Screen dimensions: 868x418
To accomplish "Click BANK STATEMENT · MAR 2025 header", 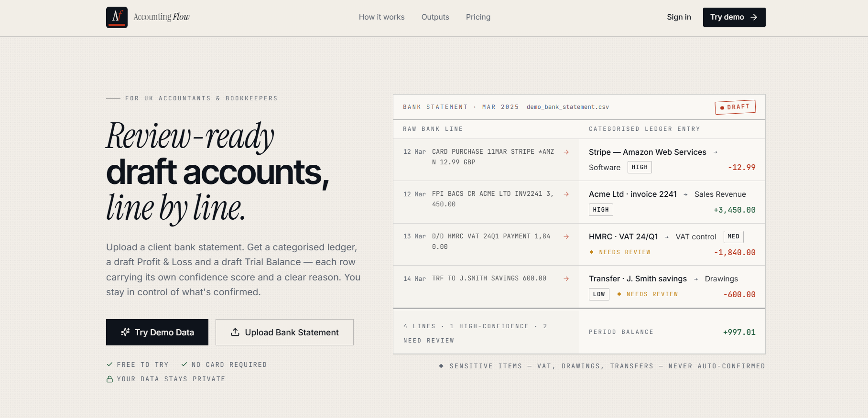I will 461,107.
